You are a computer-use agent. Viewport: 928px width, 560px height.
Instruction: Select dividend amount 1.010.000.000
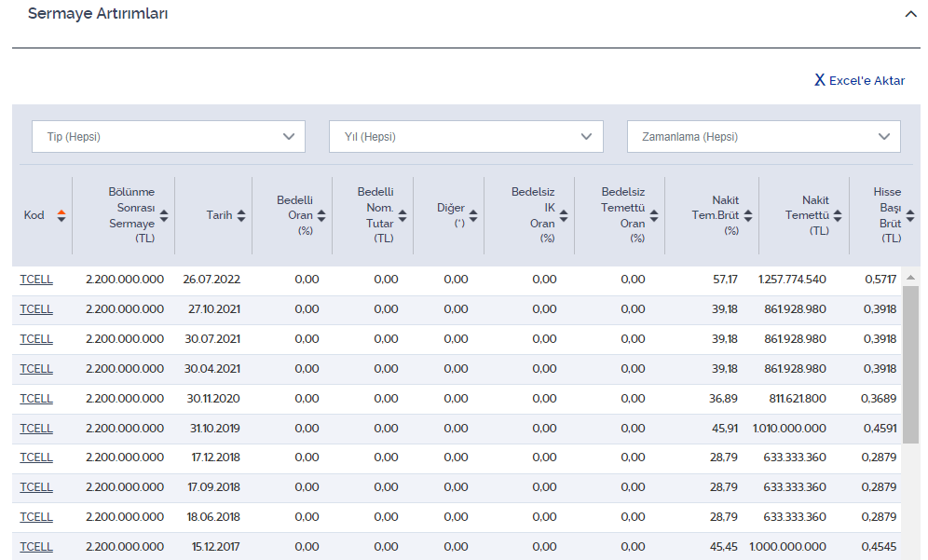pyautogui.click(x=789, y=428)
